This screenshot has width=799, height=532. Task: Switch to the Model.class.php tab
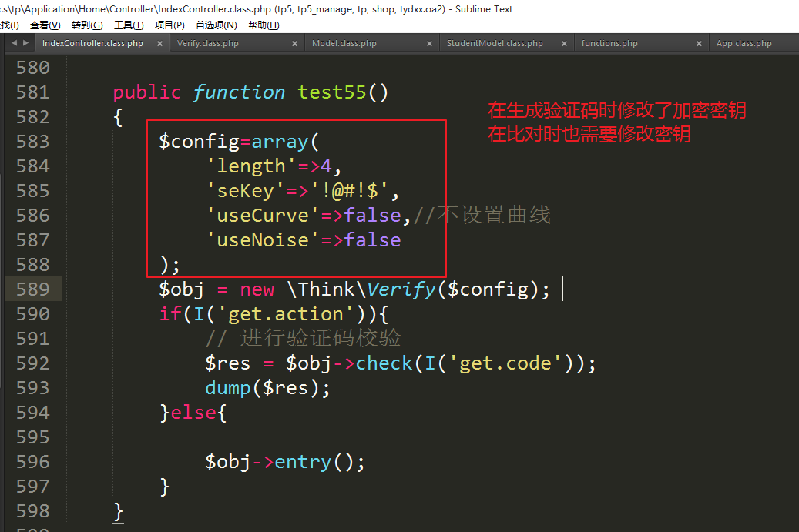(344, 44)
